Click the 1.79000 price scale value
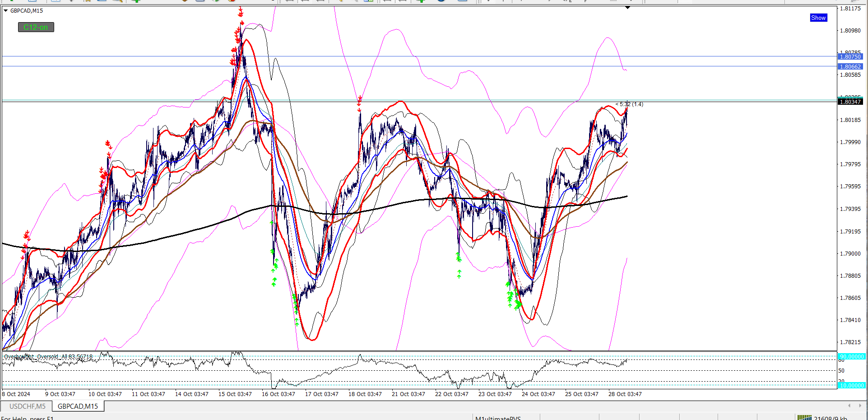The image size is (868, 420). pyautogui.click(x=850, y=253)
